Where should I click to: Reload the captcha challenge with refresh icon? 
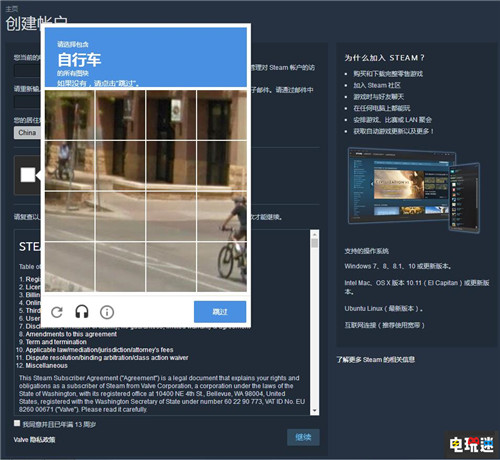57,312
